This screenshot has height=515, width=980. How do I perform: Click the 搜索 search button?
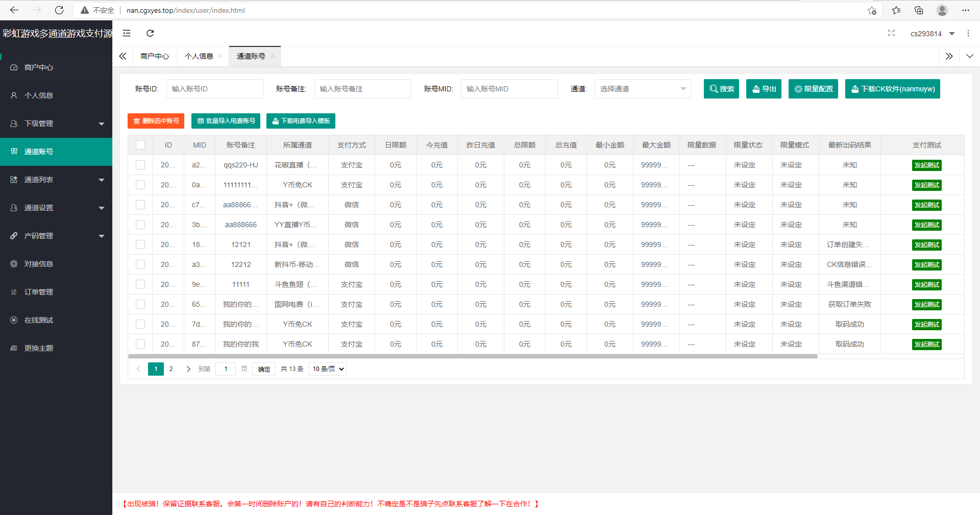pos(721,89)
